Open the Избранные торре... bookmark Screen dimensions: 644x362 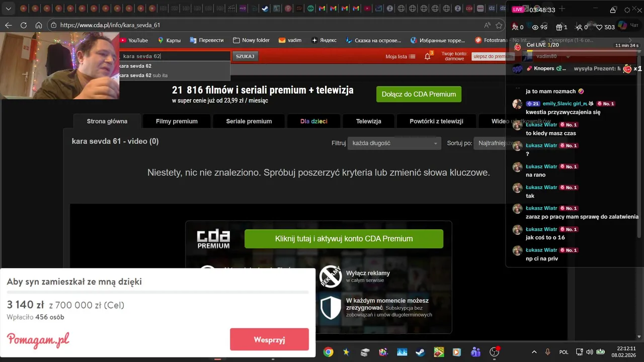coord(438,40)
